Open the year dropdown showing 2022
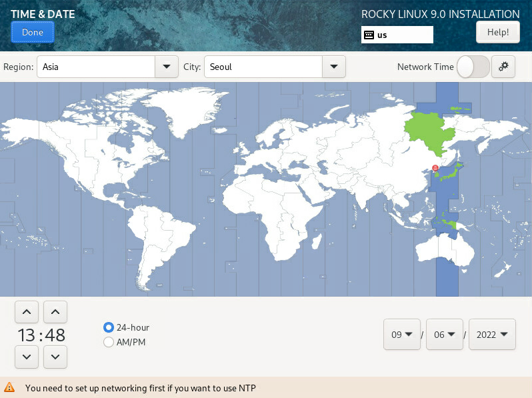532x398 pixels. (x=492, y=334)
